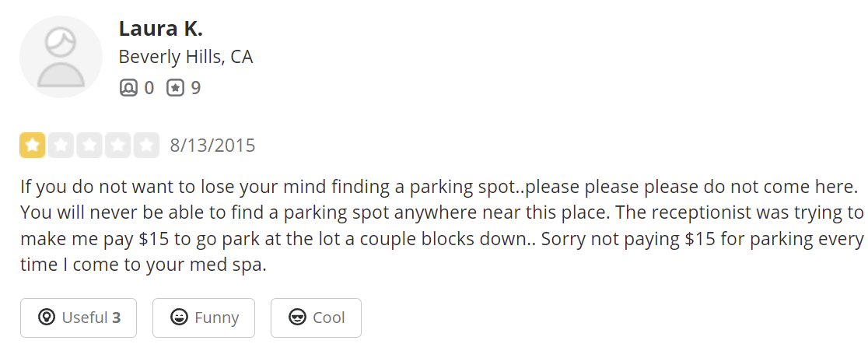Open the Laura K. profile name link
The height and width of the screenshot is (358, 868).
pyautogui.click(x=160, y=29)
